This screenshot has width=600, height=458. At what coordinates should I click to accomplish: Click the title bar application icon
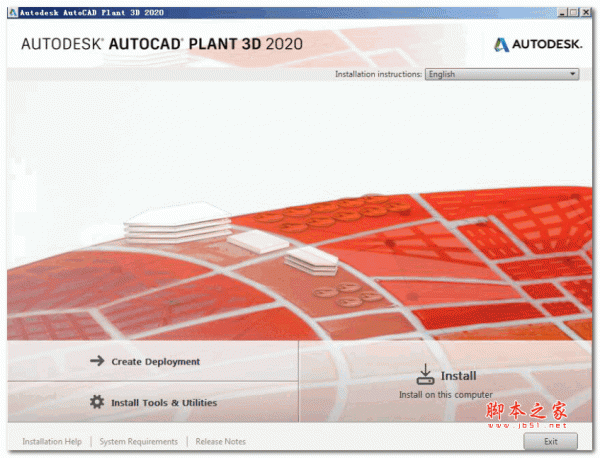coord(13,13)
